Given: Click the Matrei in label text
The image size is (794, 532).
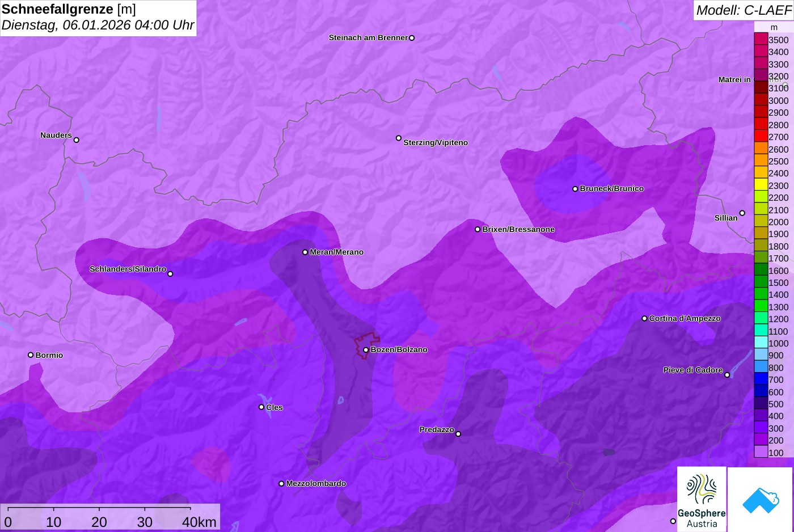Looking at the screenshot, I should coord(734,80).
